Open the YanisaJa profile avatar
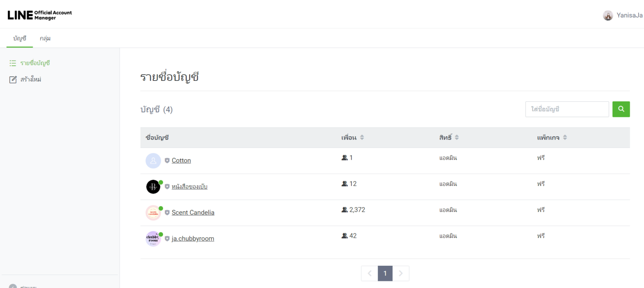 pos(608,16)
